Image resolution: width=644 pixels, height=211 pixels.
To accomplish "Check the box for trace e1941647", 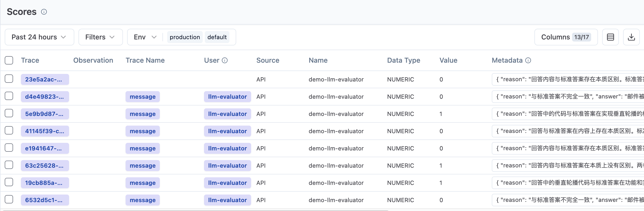I will coord(9,148).
